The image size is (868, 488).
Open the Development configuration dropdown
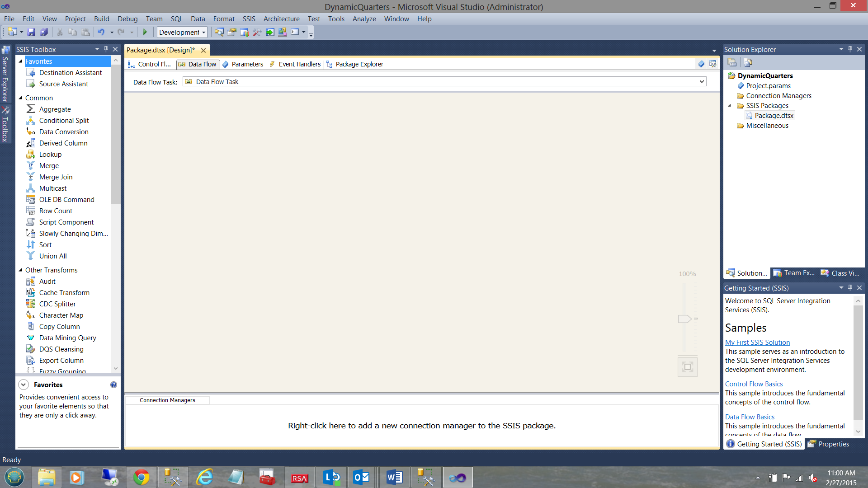[x=203, y=32]
